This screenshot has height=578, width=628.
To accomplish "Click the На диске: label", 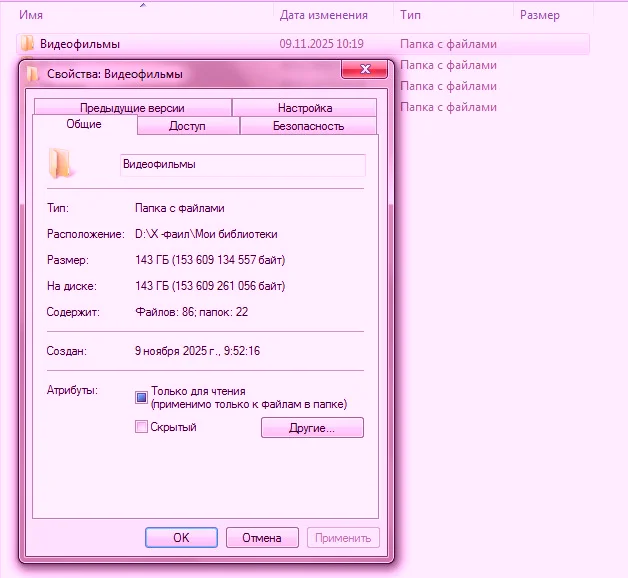I will click(x=72, y=286).
